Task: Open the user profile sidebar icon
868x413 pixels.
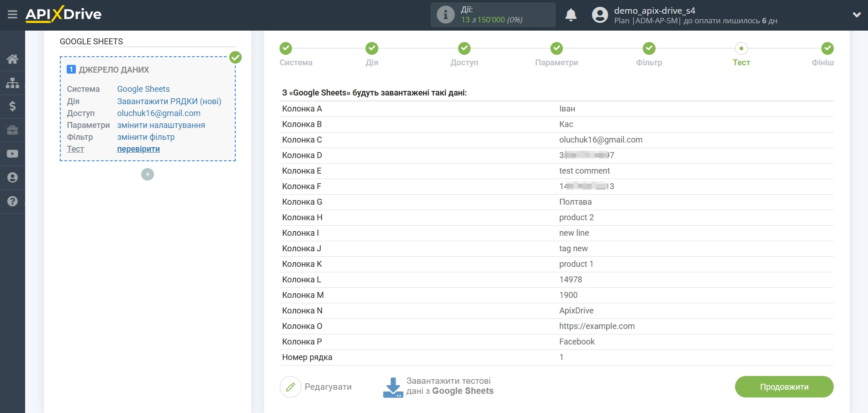Action: point(12,178)
